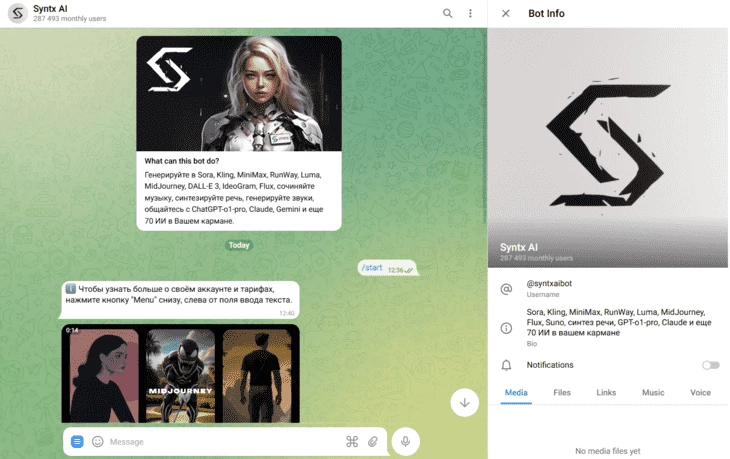Viewport: 730px width, 459px height.
Task: Click the "Notifications" label
Action: click(x=550, y=365)
